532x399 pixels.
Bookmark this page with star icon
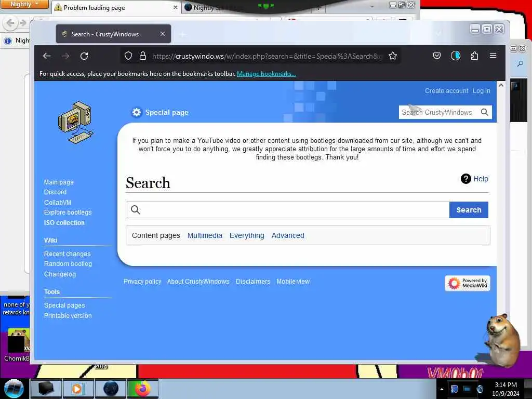coord(393,56)
